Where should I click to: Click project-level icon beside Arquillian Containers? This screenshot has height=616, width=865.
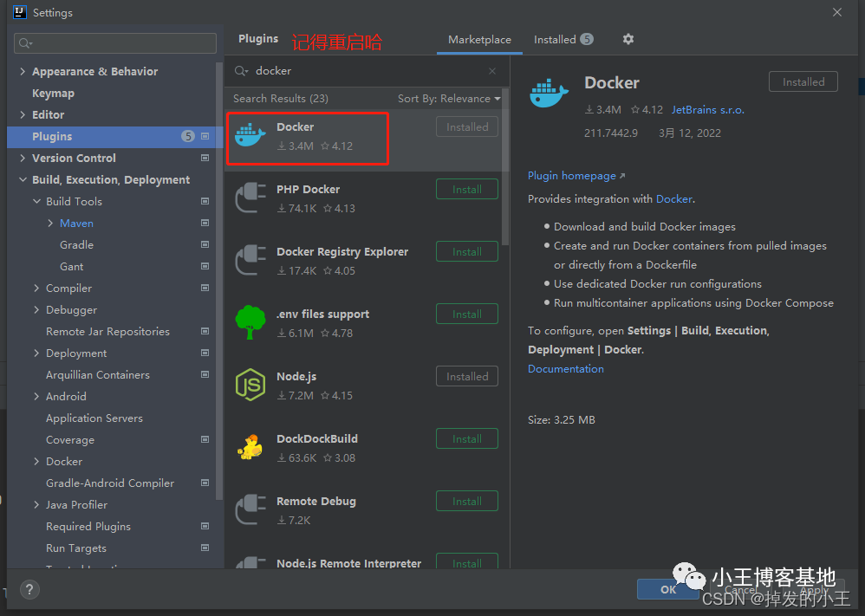(x=205, y=374)
